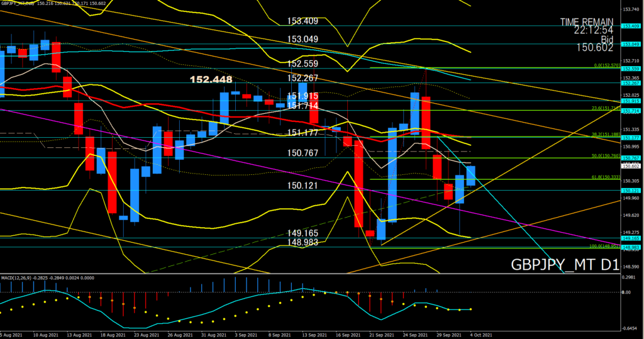Click the large 150.602 bid price value
This screenshot has height=339, width=644.
[x=594, y=48]
